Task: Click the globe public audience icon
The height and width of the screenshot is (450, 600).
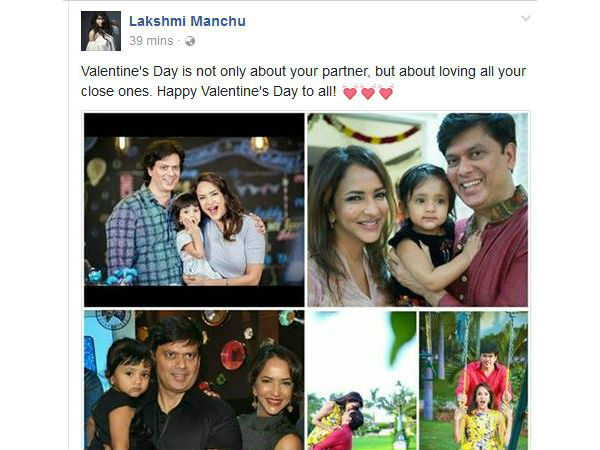Action: (x=190, y=41)
